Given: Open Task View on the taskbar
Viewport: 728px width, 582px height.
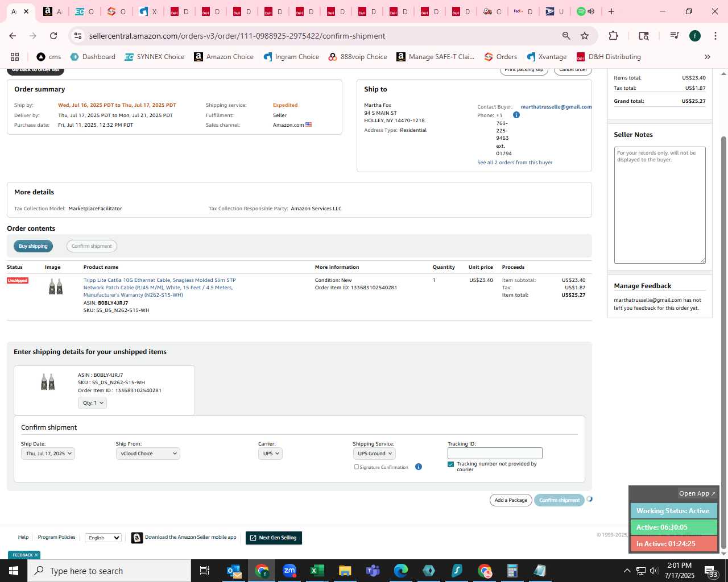Looking at the screenshot, I should click(x=205, y=571).
